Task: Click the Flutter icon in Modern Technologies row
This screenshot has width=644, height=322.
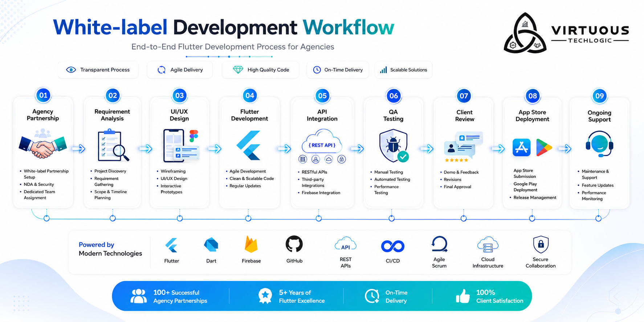Action: pos(171,245)
